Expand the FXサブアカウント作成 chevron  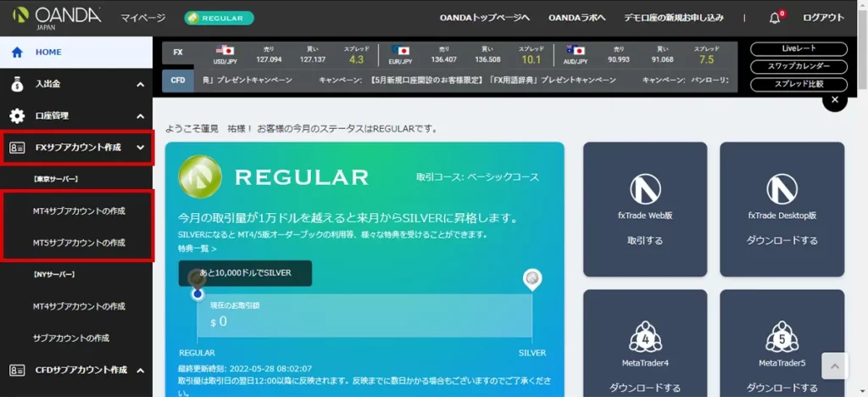[140, 148]
